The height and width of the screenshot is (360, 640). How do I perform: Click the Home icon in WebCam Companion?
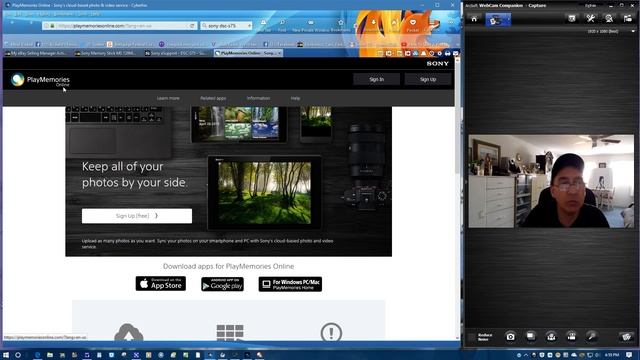474,19
